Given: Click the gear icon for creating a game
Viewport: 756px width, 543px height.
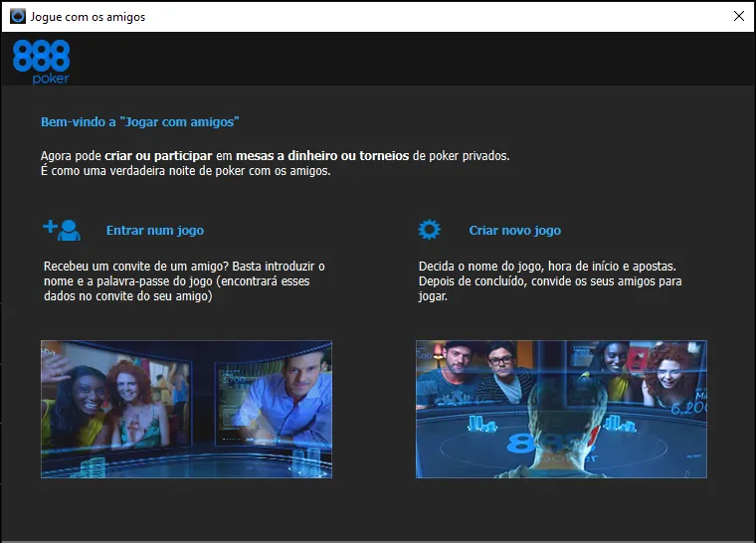Looking at the screenshot, I should pyautogui.click(x=429, y=230).
